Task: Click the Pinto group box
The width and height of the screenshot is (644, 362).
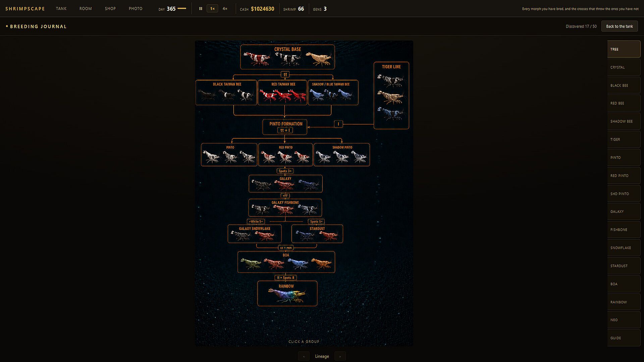Action: (229, 155)
